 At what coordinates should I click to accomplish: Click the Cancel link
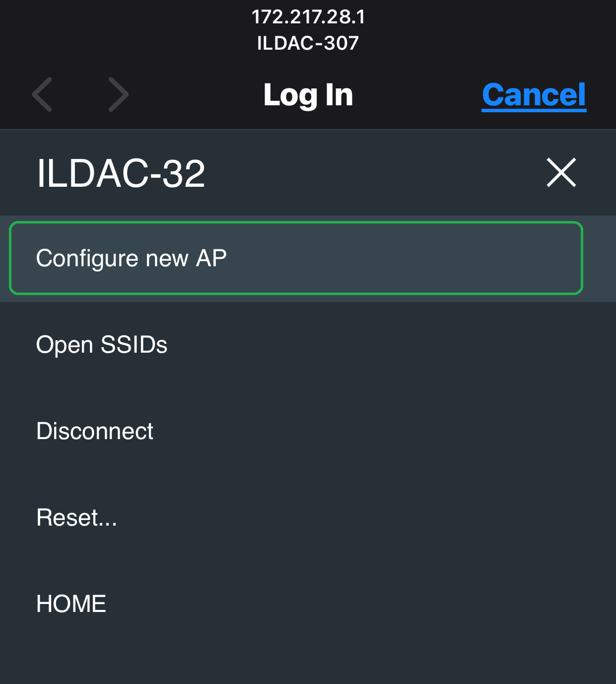click(534, 95)
